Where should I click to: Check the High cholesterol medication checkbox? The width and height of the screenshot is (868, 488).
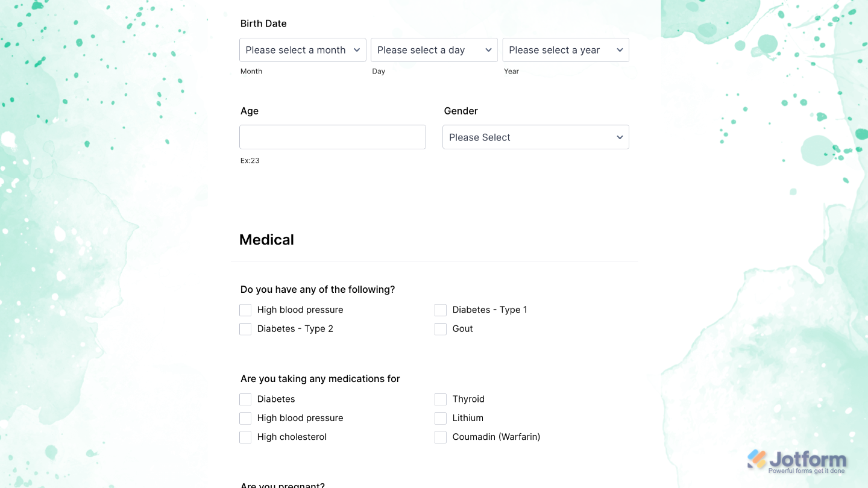[245, 437]
